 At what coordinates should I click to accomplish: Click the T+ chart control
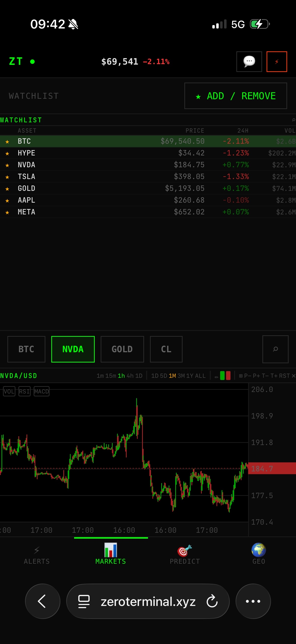(274, 376)
